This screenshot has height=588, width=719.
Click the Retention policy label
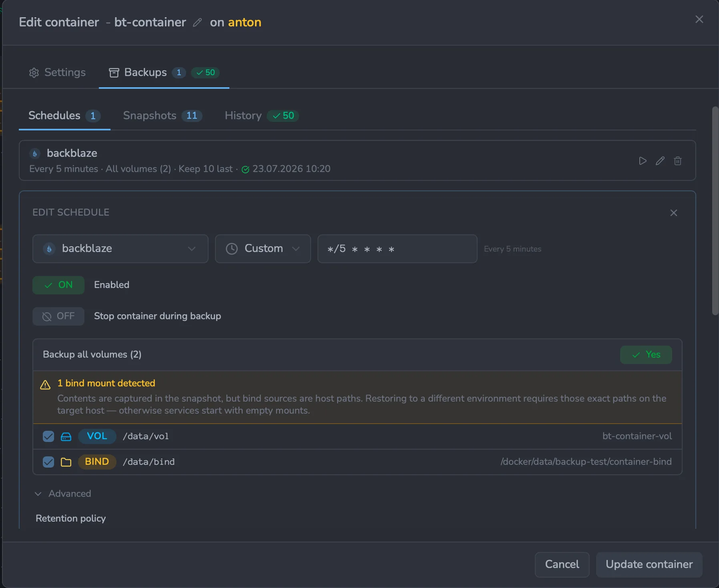[x=71, y=518]
